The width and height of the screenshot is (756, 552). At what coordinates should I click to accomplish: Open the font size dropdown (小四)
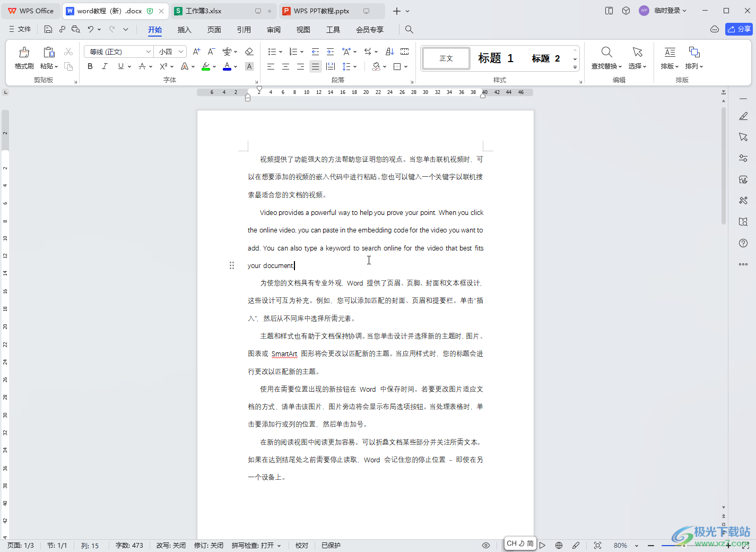181,51
